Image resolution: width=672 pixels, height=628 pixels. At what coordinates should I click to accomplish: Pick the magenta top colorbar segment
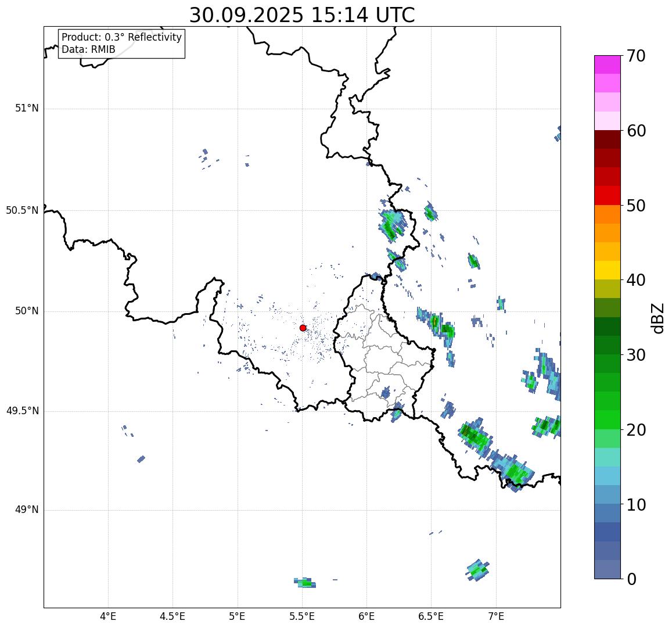pos(608,64)
